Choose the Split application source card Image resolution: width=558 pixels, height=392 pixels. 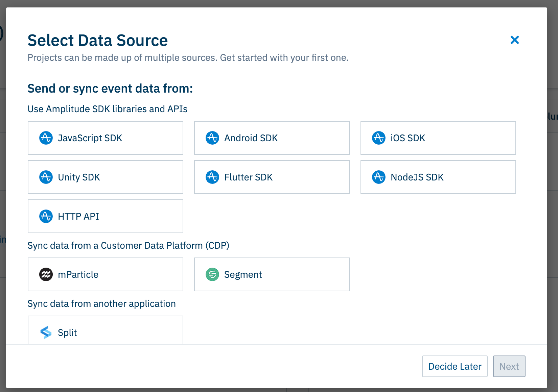pyautogui.click(x=106, y=331)
